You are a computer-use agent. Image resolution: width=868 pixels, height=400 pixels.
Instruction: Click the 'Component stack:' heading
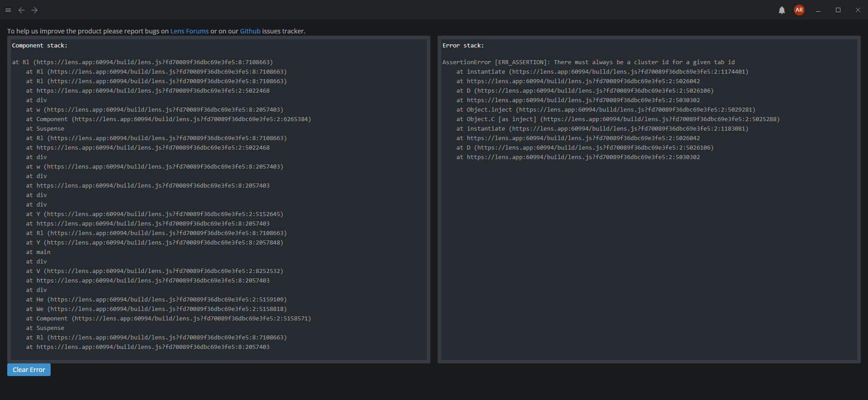[39, 46]
